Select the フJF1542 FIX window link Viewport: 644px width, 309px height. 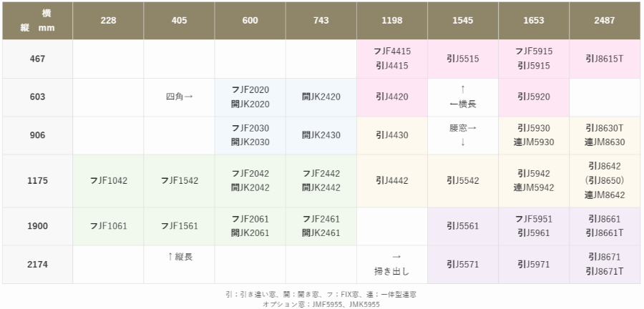(179, 180)
